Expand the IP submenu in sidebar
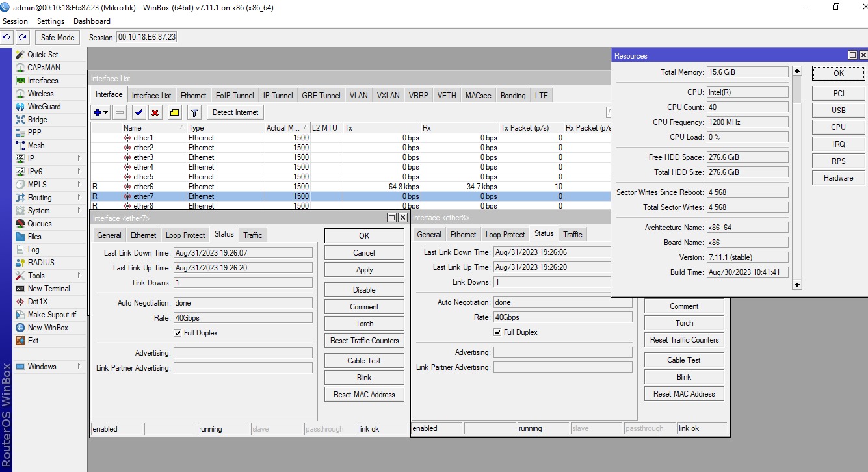Screen dimensions: 868x472 [x=79, y=159]
